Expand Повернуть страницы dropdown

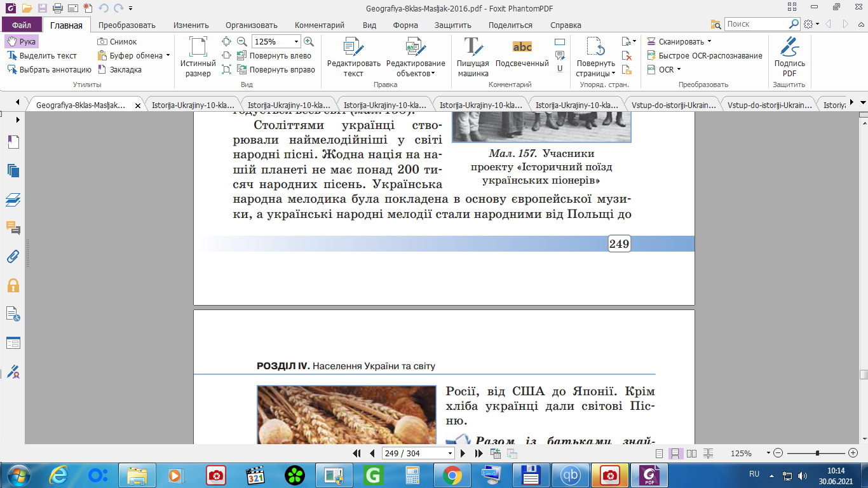click(595, 57)
